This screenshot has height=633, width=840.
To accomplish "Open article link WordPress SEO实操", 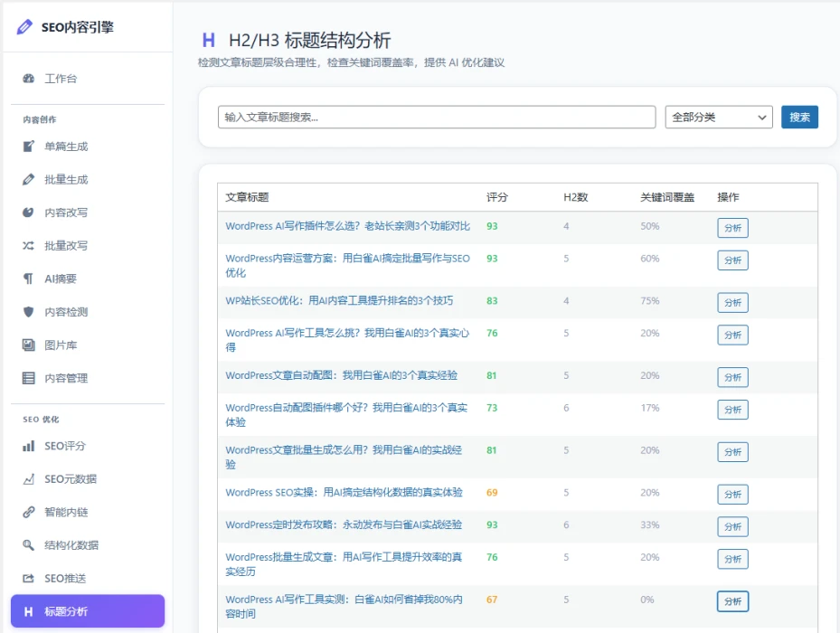I will [x=344, y=493].
